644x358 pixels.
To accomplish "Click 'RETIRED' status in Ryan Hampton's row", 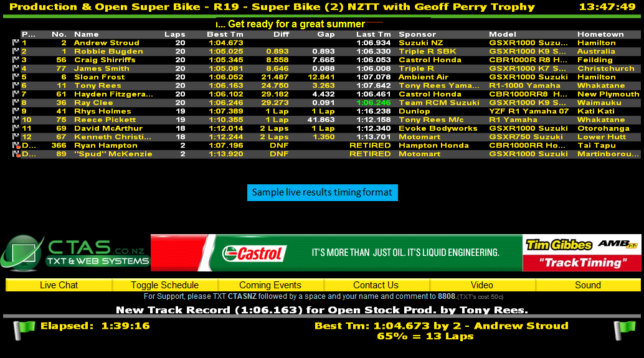I will pos(370,145).
